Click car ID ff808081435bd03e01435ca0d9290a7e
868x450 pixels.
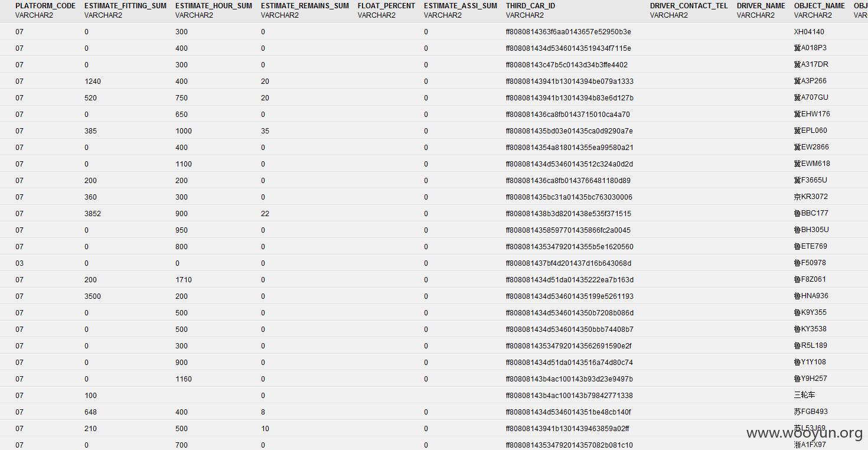click(x=569, y=131)
